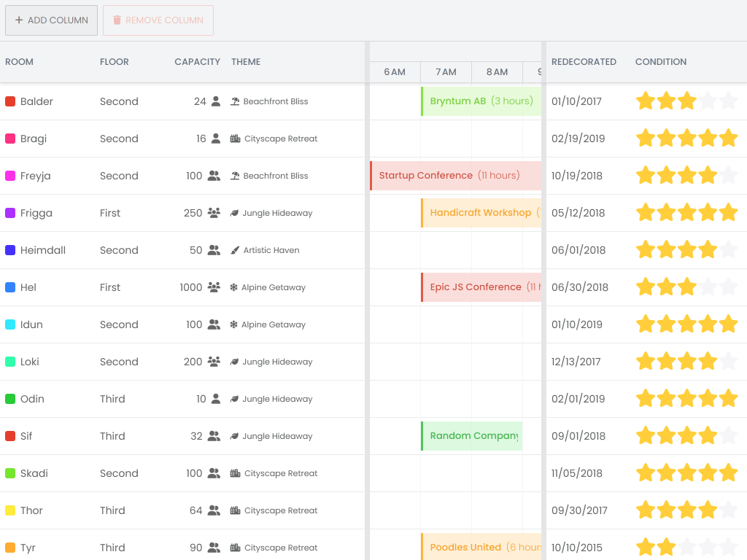Click the fifth star in Sif row
Screen dimensions: 747x560
coord(729,436)
